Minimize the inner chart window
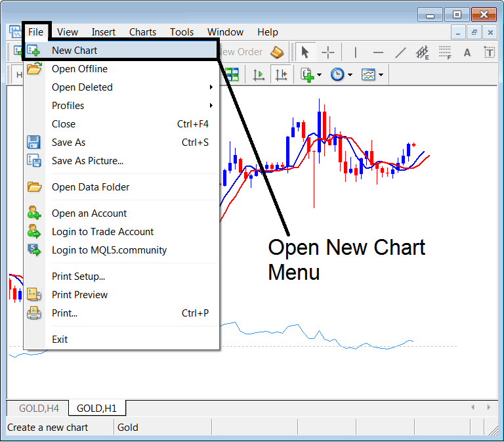 click(458, 33)
